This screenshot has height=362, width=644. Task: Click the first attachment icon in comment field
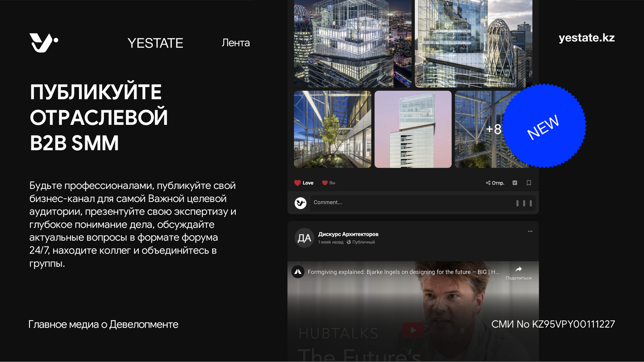(x=517, y=203)
